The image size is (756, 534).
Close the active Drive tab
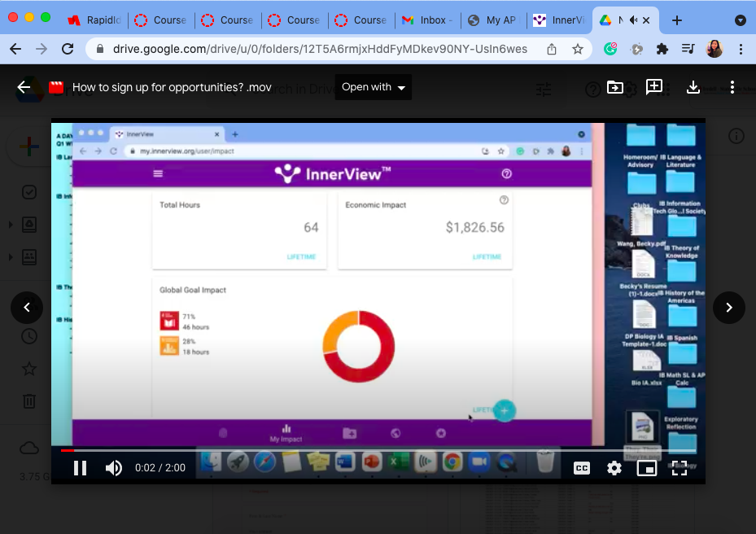tap(647, 20)
